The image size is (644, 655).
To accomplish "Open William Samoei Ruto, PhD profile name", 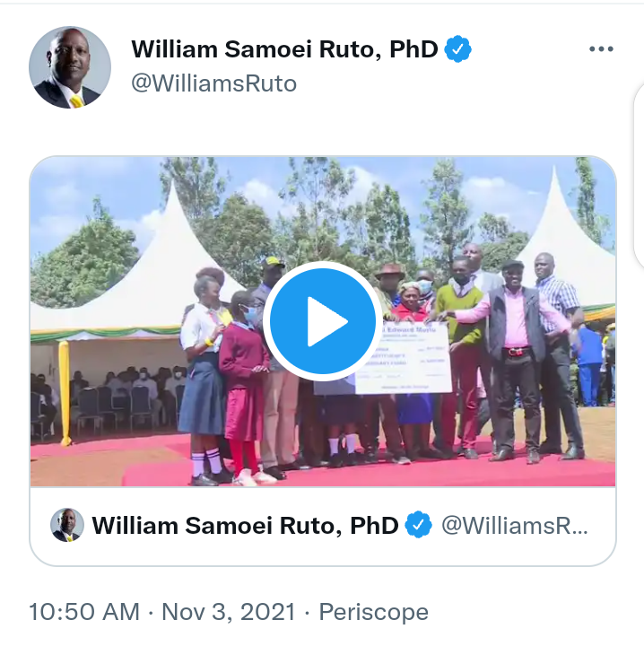I will (x=284, y=49).
